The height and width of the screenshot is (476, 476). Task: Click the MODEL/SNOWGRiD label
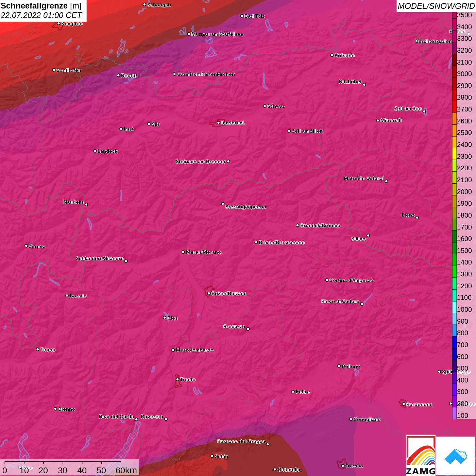pos(436,6)
